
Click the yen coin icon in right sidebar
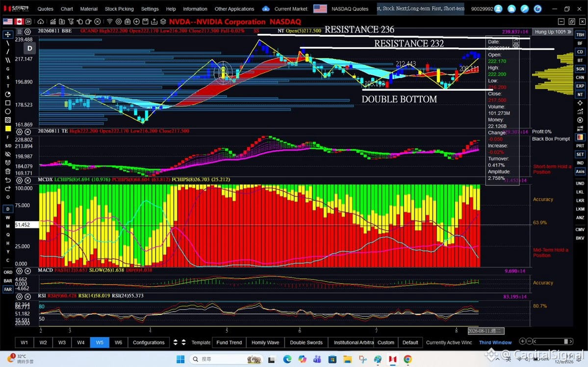pyautogui.click(x=580, y=120)
